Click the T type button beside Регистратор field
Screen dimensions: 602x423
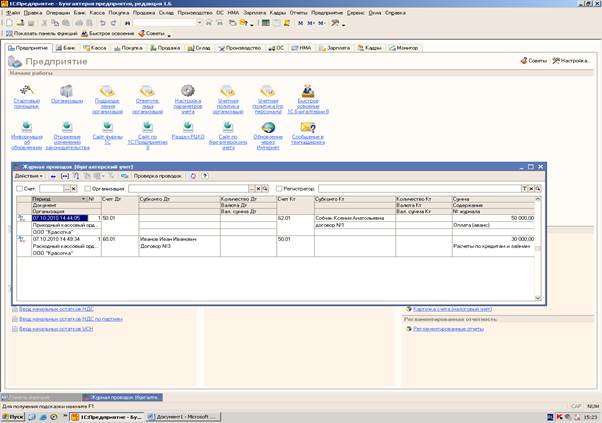point(524,188)
